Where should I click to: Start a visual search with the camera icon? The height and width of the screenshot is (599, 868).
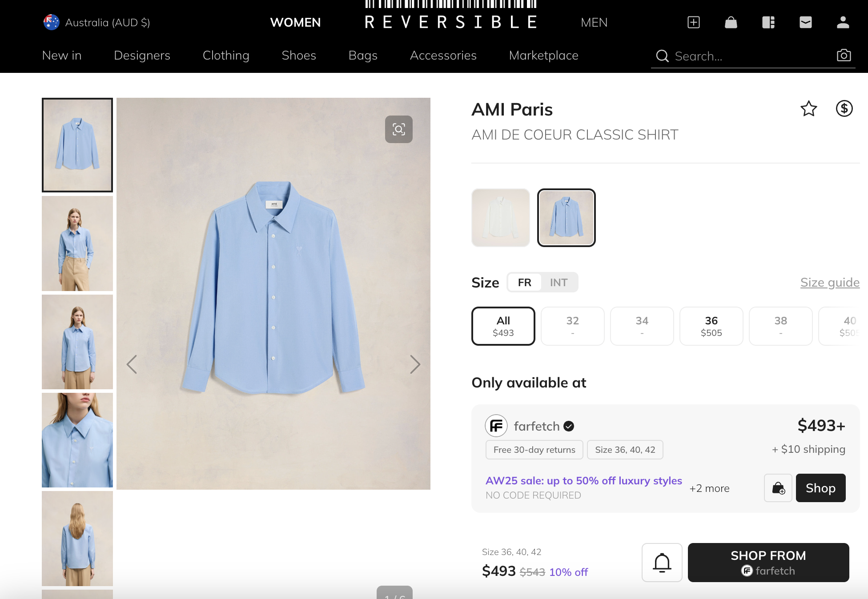(843, 56)
